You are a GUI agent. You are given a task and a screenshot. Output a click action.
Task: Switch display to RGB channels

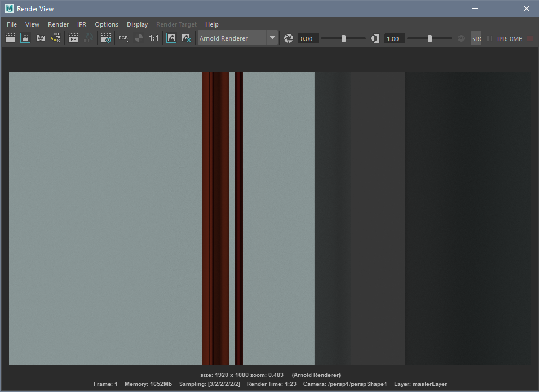point(123,38)
